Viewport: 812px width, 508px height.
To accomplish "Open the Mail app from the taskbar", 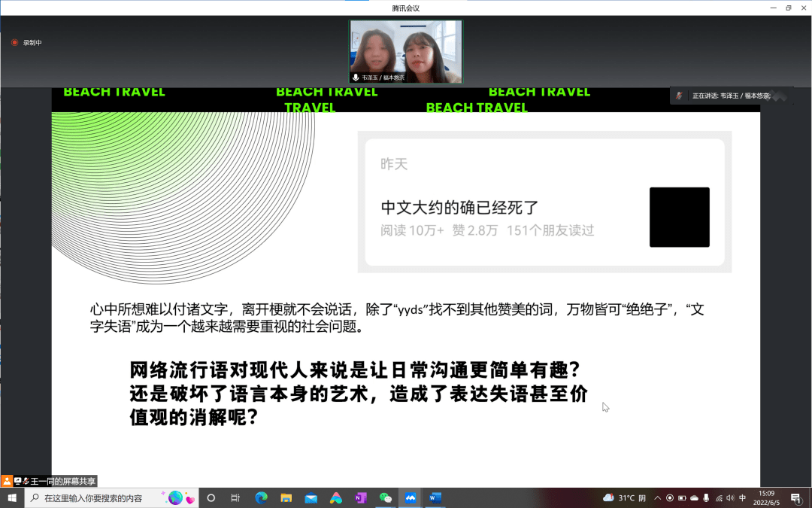I will coord(311,498).
